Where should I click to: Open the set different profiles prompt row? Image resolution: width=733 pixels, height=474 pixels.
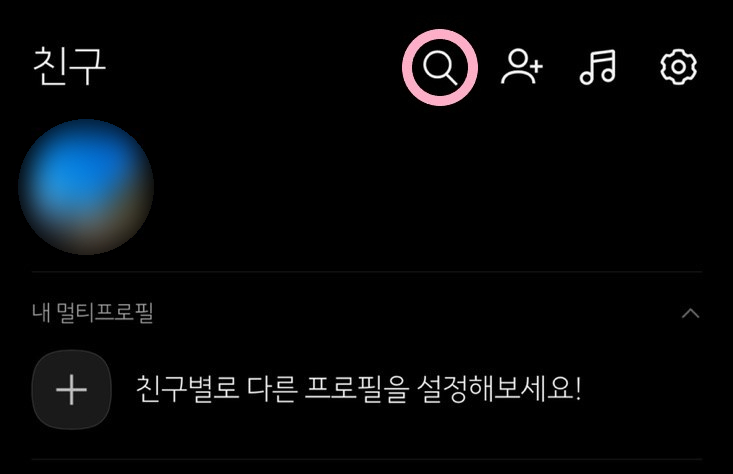pos(366,389)
